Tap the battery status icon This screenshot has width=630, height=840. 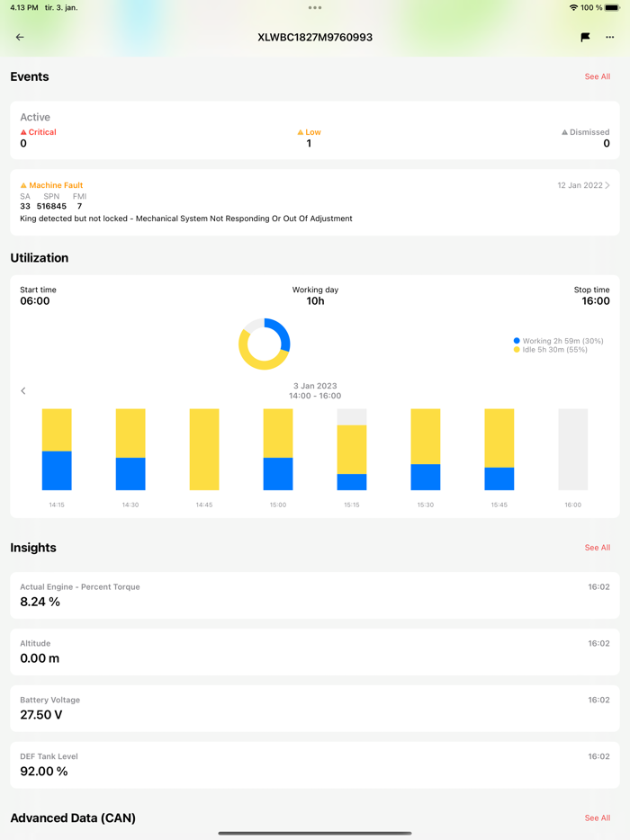(x=612, y=7)
